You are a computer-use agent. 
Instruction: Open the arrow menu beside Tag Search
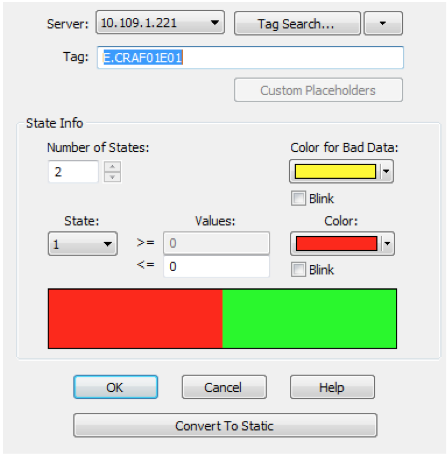click(x=383, y=23)
